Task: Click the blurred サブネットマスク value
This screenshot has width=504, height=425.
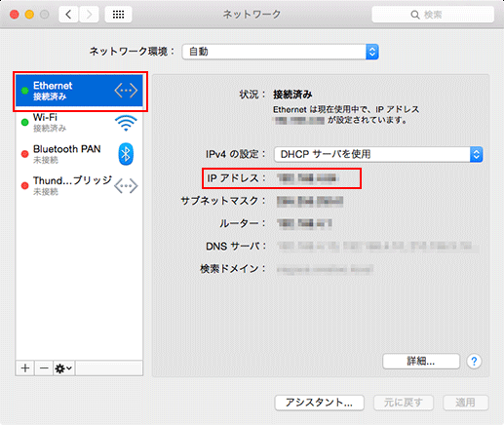Action: coord(310,202)
